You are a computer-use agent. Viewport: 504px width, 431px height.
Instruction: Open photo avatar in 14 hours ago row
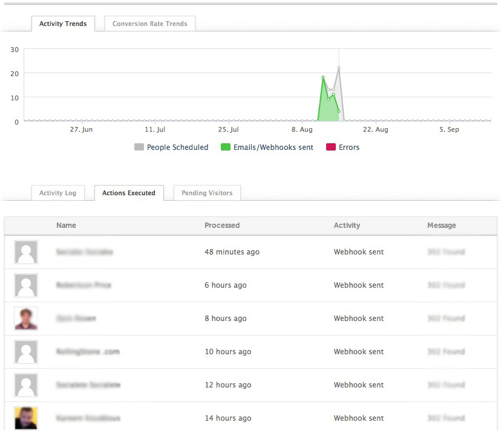[26, 418]
